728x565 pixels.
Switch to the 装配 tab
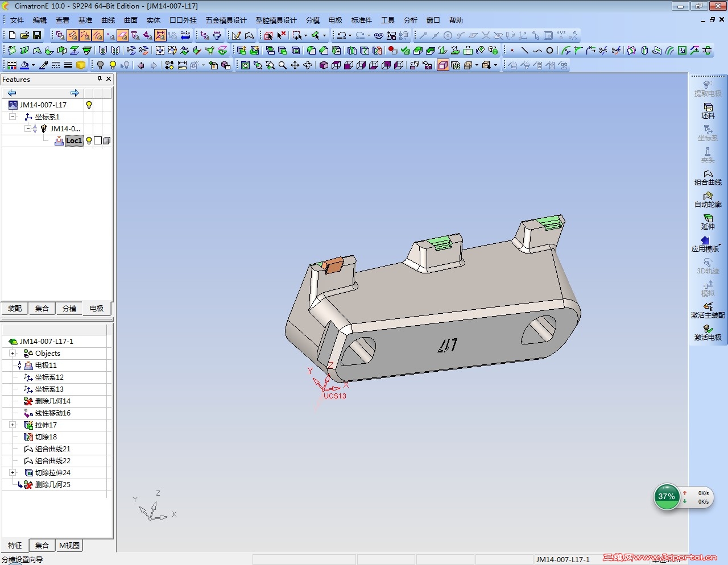pyautogui.click(x=15, y=308)
